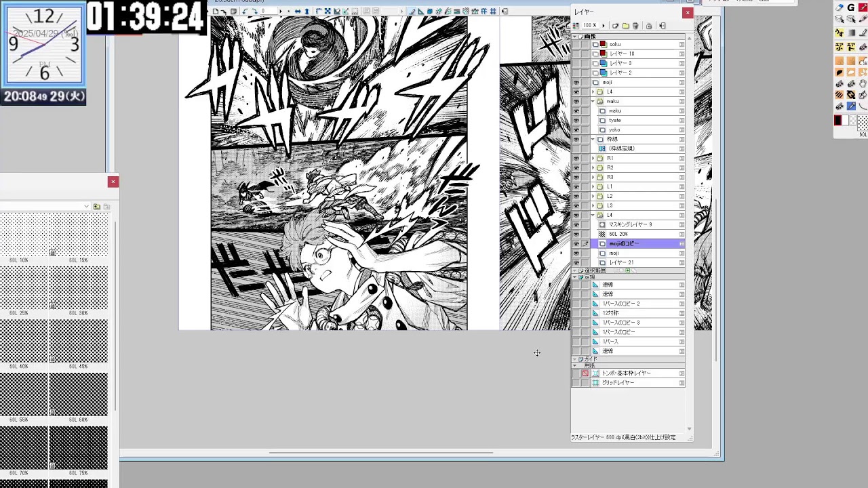
Task: Pick the 60L 45% tone thumbnail
Action: tap(79, 341)
